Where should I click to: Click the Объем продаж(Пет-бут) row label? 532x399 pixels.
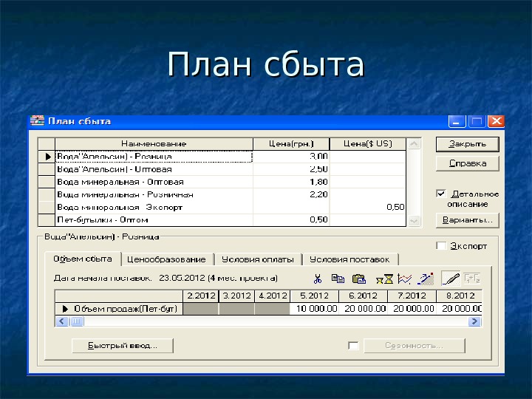pos(119,309)
